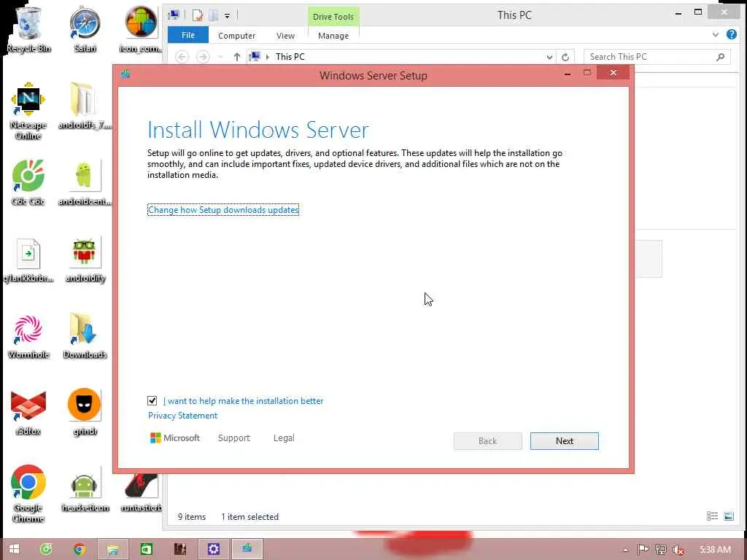Select the Drive Tools contextual tab
The height and width of the screenshot is (560, 747).
tap(333, 17)
